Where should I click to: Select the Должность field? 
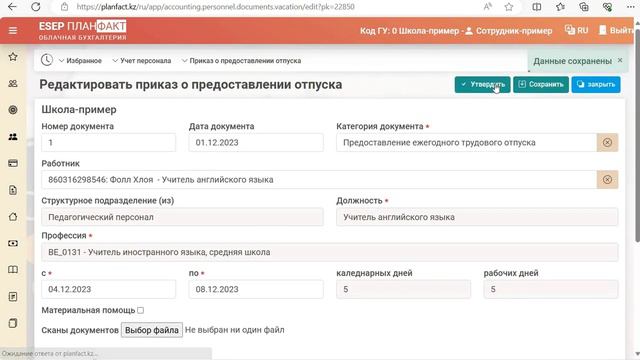click(x=477, y=217)
